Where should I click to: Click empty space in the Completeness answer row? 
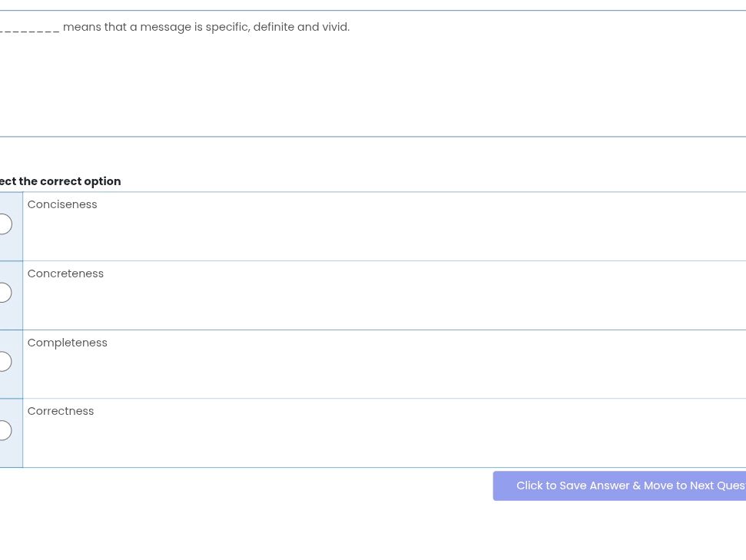(384, 369)
